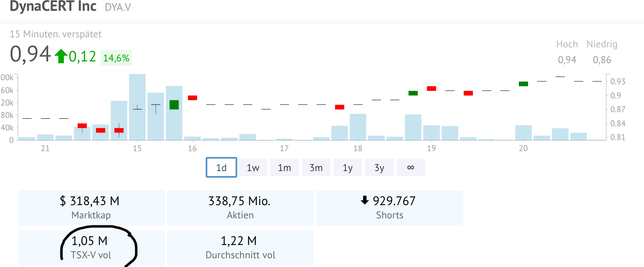This screenshot has width=644, height=267.
Task: Show all-time range with infinity button
Action: point(411,168)
